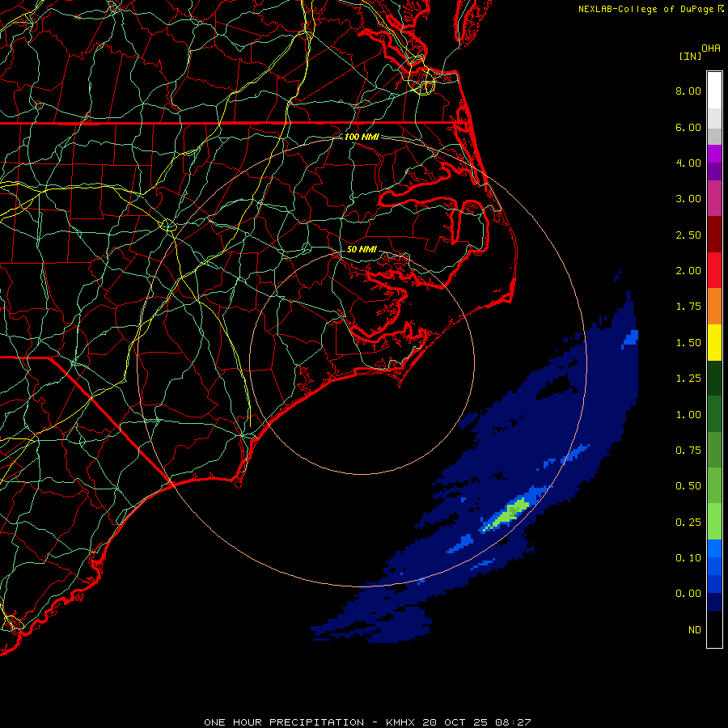This screenshot has height=728, width=728.
Task: Pick the orange color swatch in legend
Action: [x=714, y=307]
